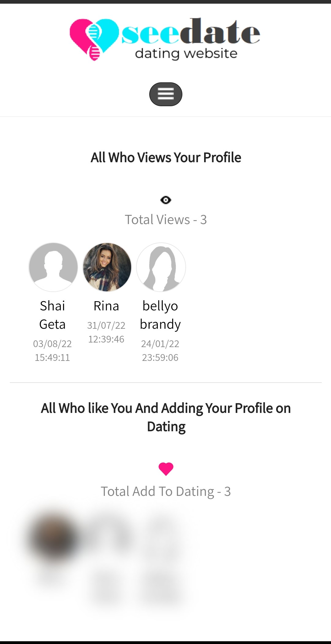Screen dimensions: 331x644
Task: Click the 24/01/22 23:59:06 view timestamp
Action: coord(160,350)
